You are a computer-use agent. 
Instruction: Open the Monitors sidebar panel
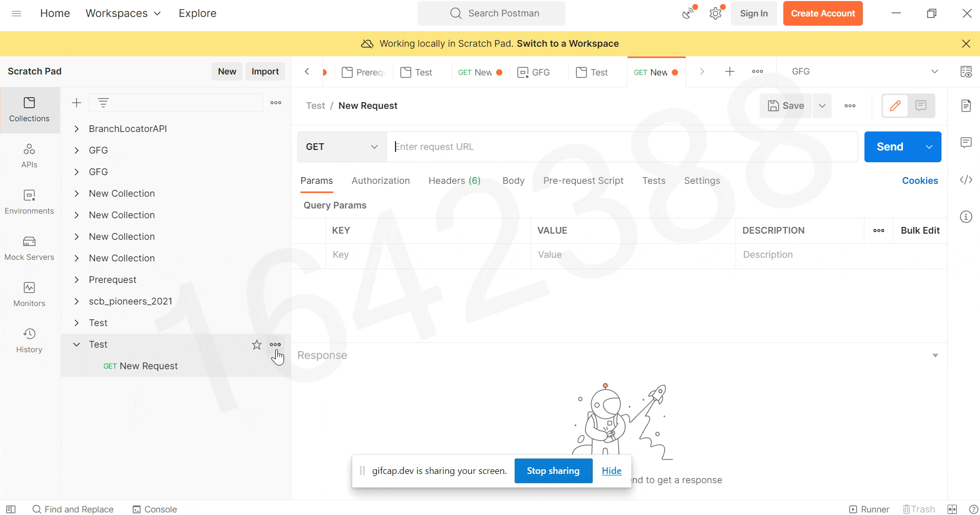[x=29, y=295]
